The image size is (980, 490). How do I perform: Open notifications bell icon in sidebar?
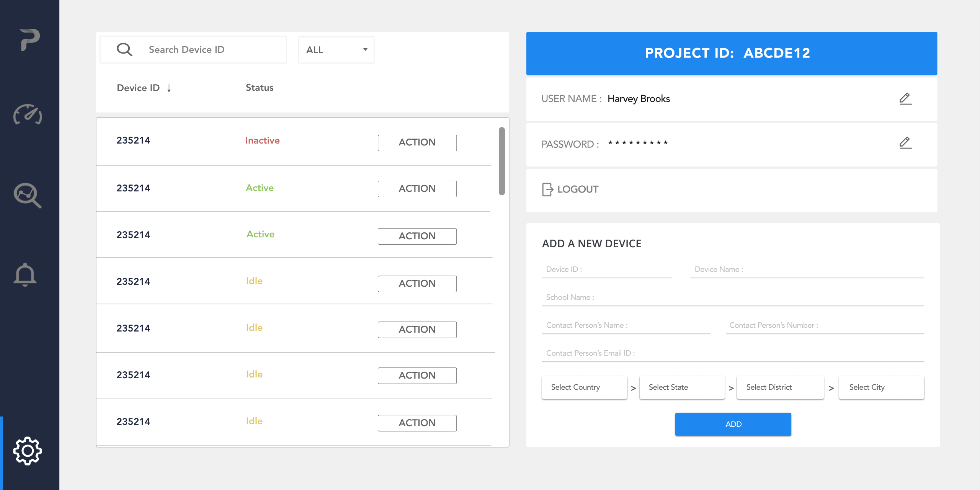(25, 274)
